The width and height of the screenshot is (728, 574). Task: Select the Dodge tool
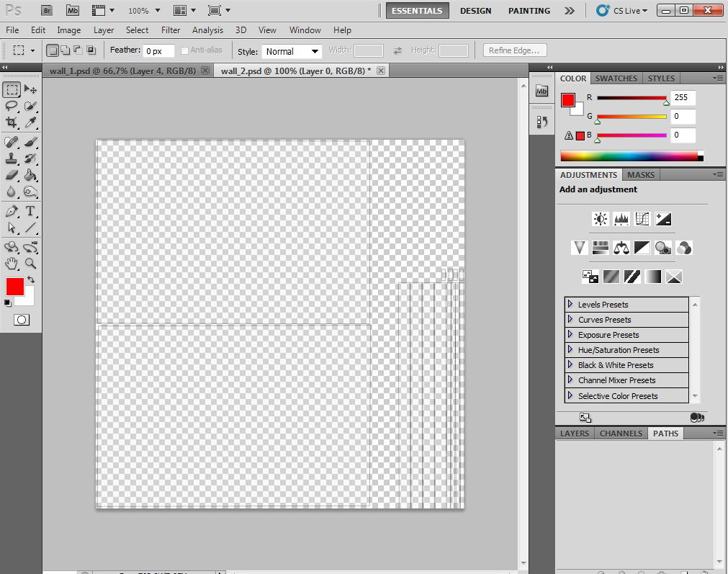[31, 192]
